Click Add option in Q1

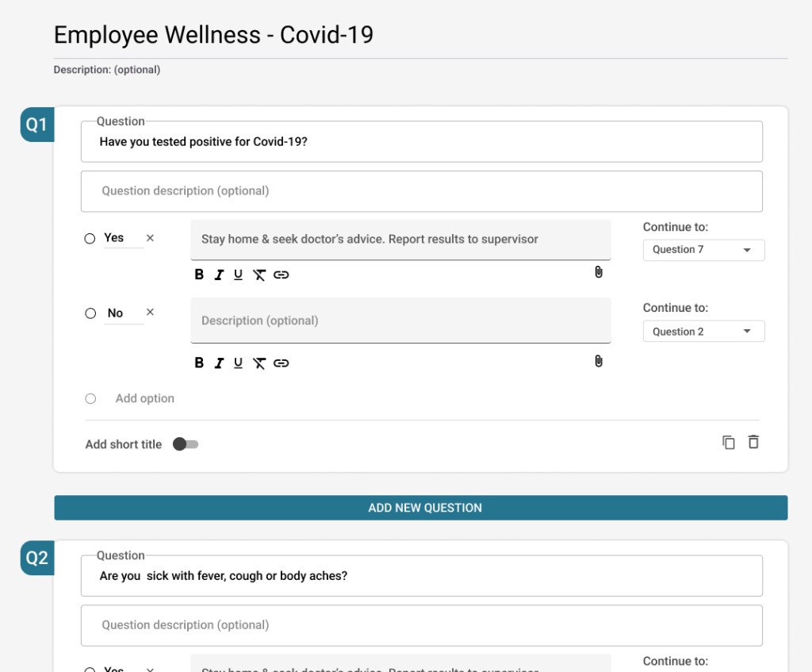click(144, 398)
